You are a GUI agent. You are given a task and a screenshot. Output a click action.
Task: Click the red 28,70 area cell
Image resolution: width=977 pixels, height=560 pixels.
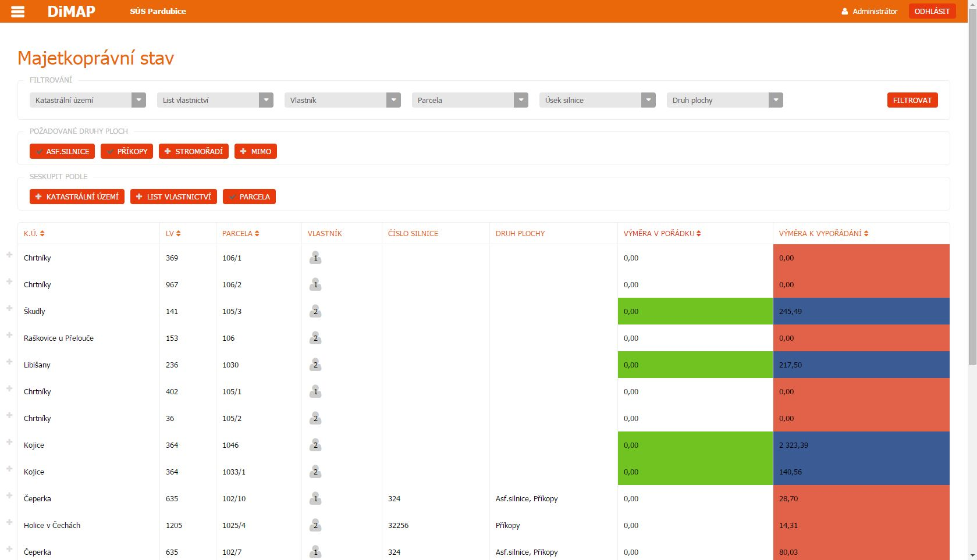[x=861, y=498]
